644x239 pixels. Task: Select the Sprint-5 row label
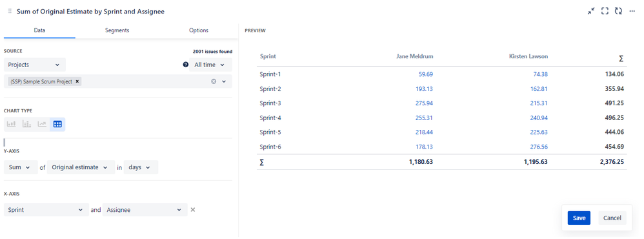click(x=270, y=132)
